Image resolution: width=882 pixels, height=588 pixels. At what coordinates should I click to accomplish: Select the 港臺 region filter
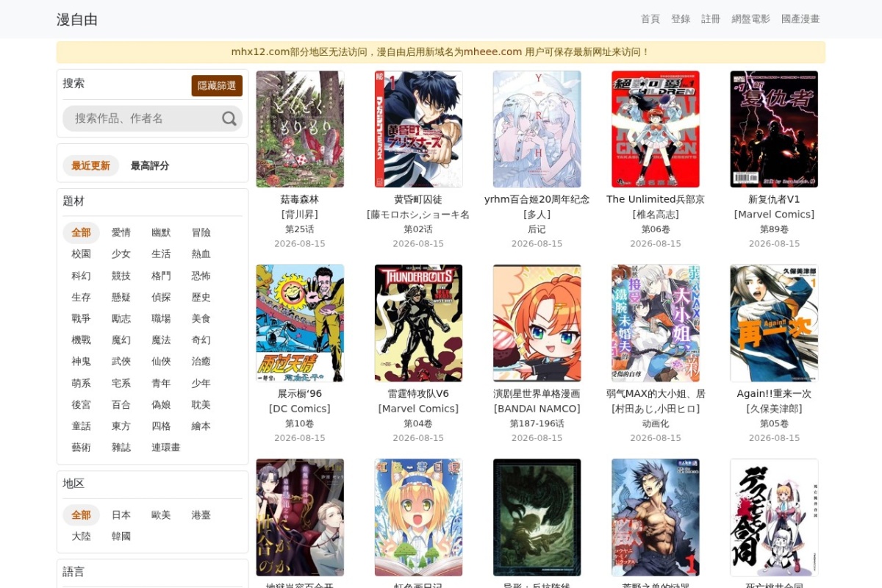click(x=201, y=514)
